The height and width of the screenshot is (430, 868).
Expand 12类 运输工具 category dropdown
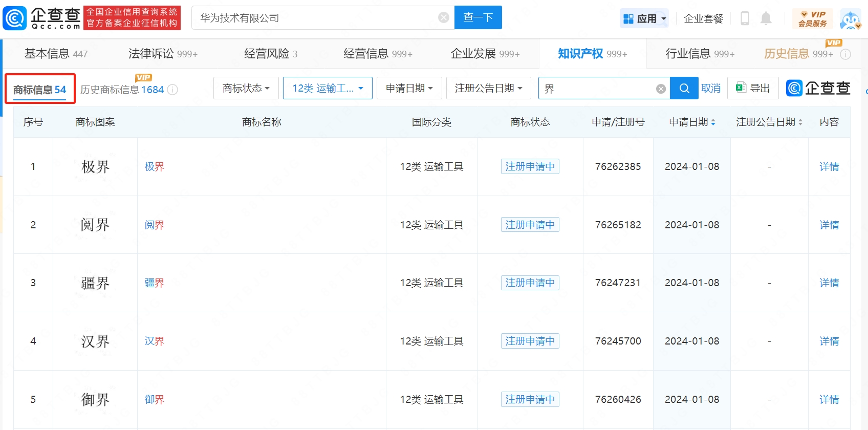tap(328, 88)
